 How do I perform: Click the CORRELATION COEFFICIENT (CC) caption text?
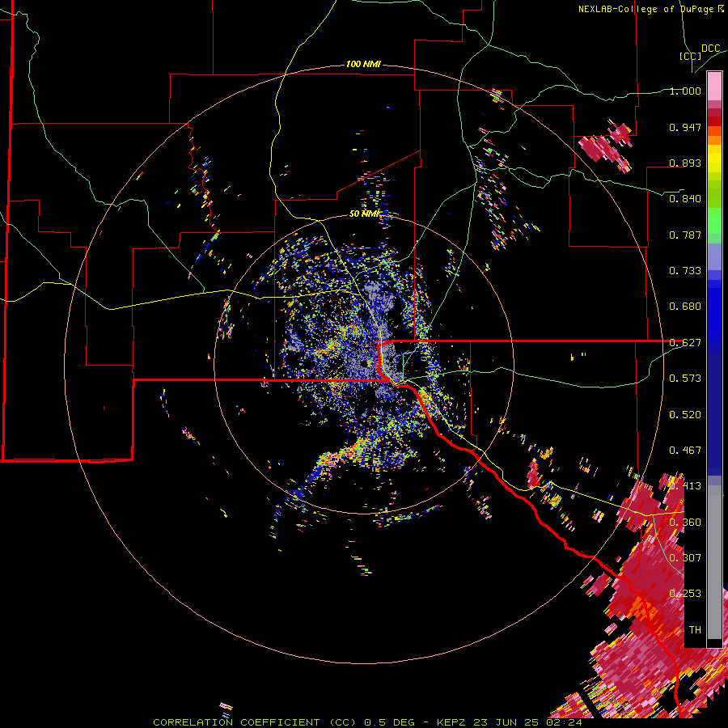253,722
